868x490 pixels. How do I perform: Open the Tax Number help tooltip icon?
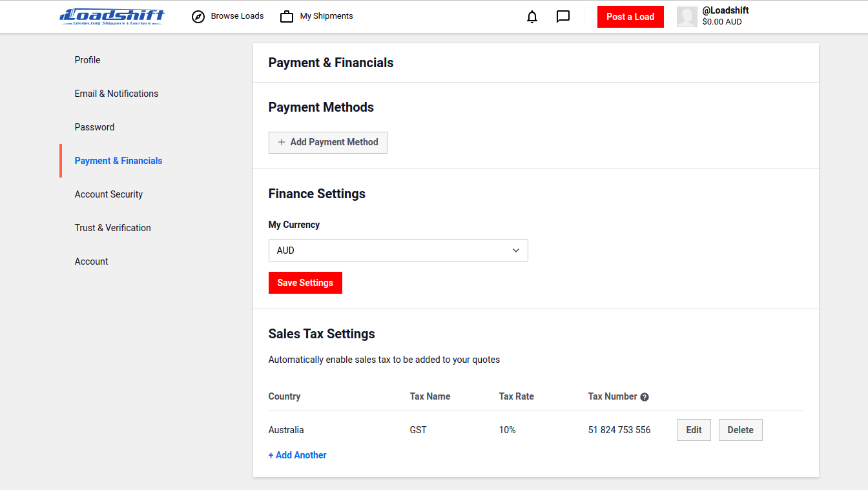pos(645,396)
